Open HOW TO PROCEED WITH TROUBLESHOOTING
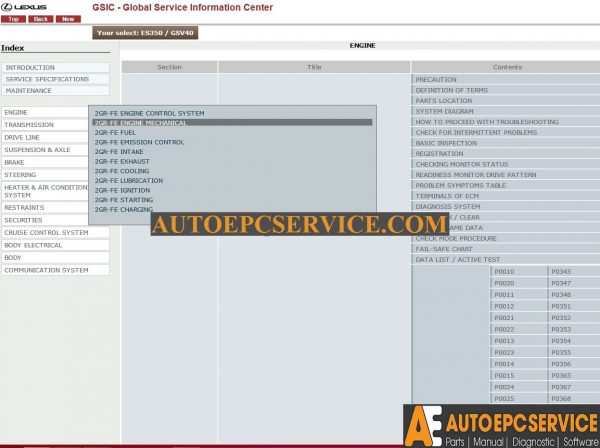 pos(506,122)
